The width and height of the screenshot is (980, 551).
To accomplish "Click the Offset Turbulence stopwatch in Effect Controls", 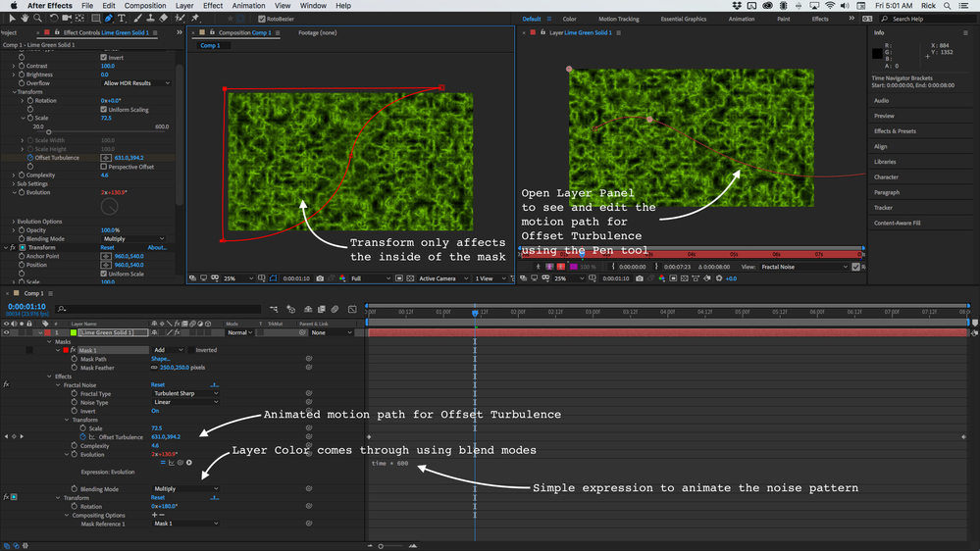I will 31,158.
